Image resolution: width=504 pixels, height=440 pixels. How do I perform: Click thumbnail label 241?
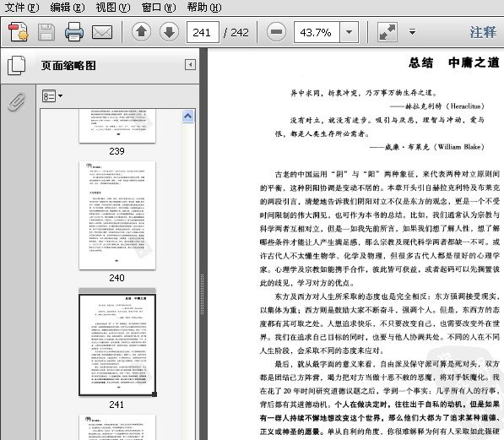coord(117,405)
